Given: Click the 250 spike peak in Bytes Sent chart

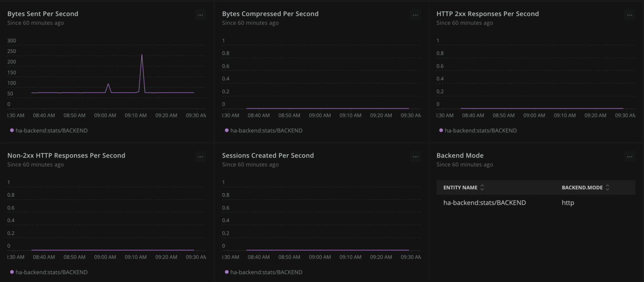Looking at the screenshot, I should tap(142, 55).
